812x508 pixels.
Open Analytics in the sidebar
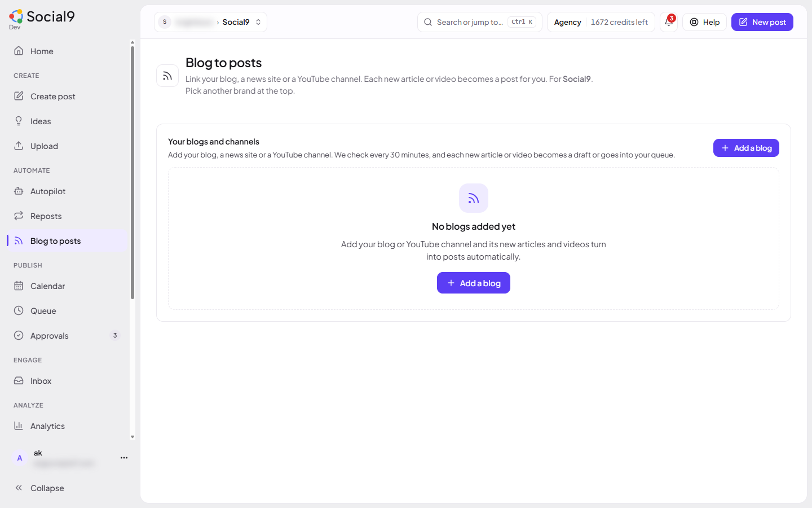pyautogui.click(x=68, y=426)
